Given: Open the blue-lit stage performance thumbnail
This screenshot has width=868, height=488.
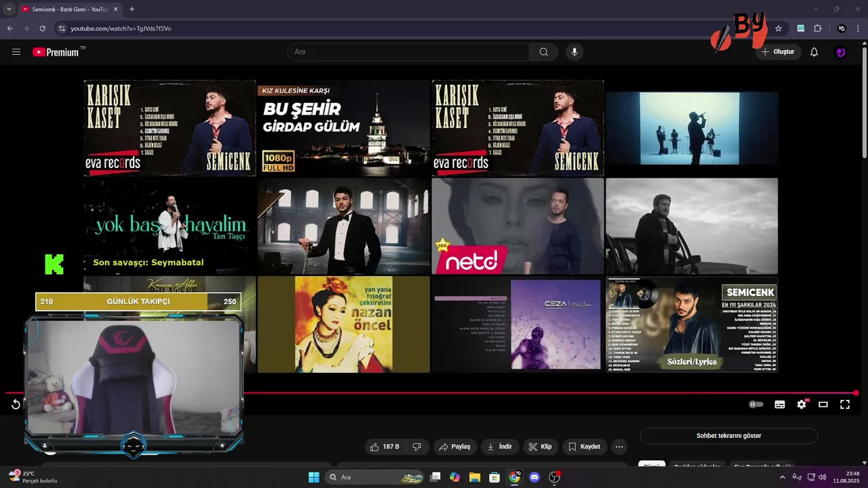Looking at the screenshot, I should coord(692,128).
